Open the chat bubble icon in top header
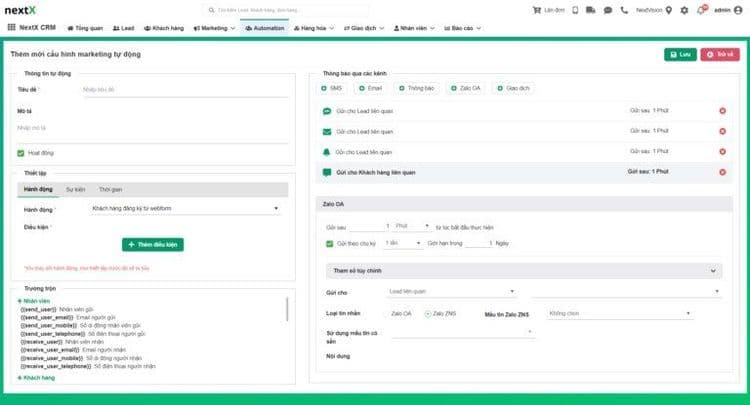Screen dimensions: 750x405 point(608,10)
